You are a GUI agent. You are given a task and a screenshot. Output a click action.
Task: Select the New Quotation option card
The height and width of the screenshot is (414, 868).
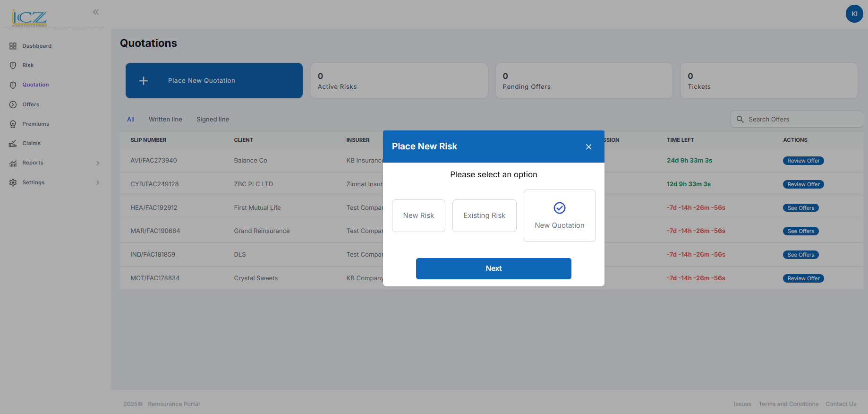pyautogui.click(x=559, y=216)
